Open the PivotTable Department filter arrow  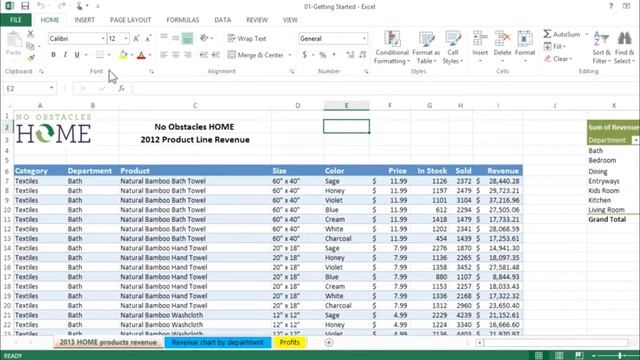636,140
